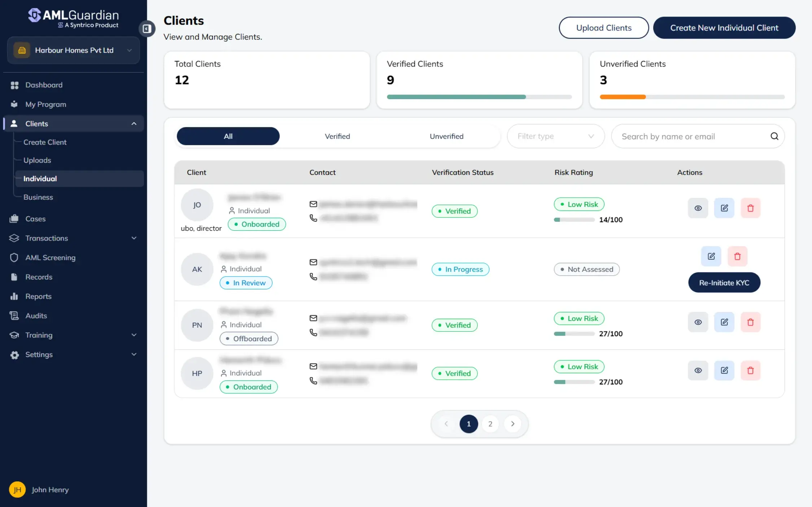Edit the AK client row

(x=711, y=256)
